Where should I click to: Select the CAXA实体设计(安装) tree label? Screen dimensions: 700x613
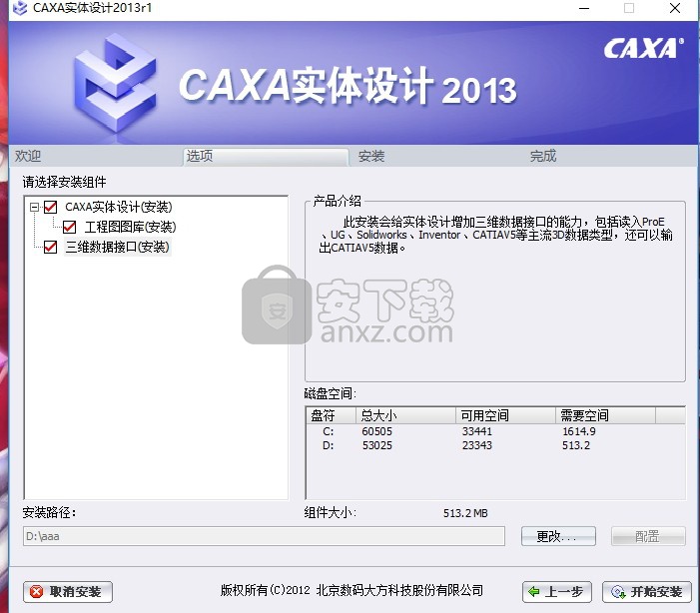(119, 207)
